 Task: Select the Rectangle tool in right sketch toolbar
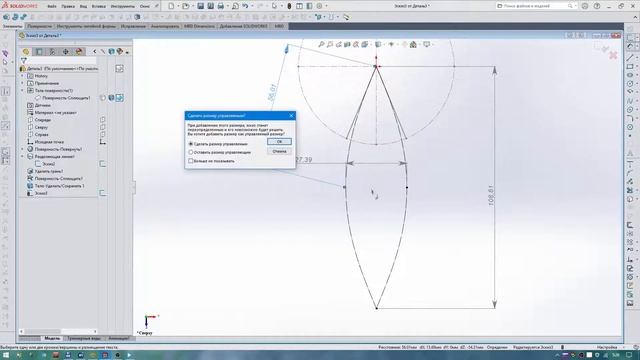[x=630, y=66]
